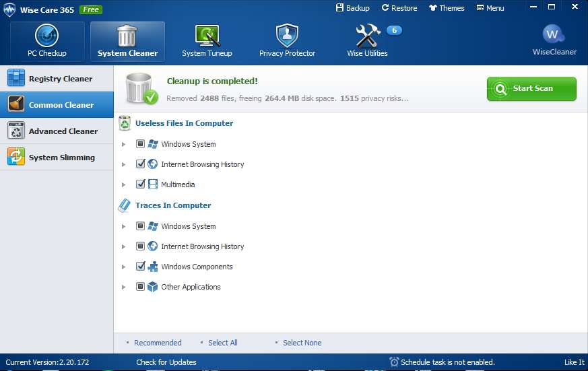Uncheck Internet Browsing History under Useless Files
This screenshot has width=588, height=371.
(140, 164)
